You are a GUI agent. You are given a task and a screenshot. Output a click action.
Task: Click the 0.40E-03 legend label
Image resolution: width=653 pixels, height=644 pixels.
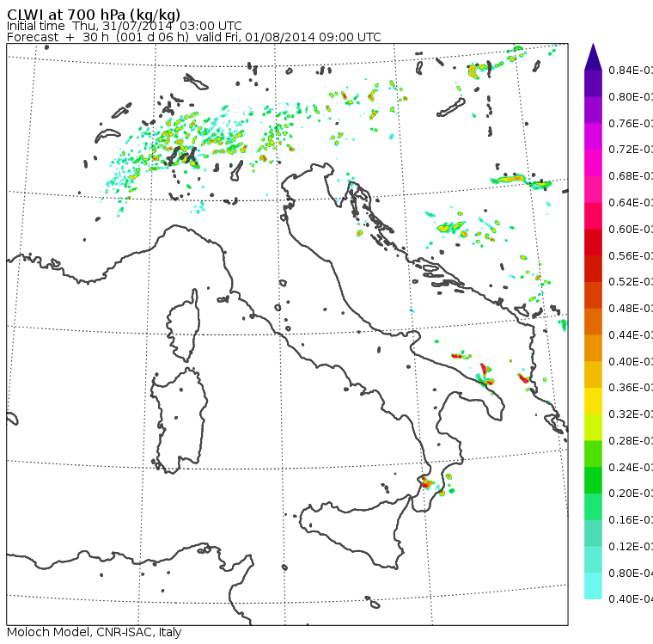pos(631,361)
